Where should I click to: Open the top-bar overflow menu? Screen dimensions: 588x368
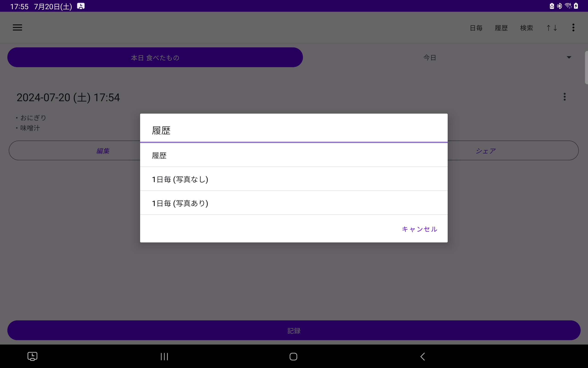pyautogui.click(x=573, y=28)
